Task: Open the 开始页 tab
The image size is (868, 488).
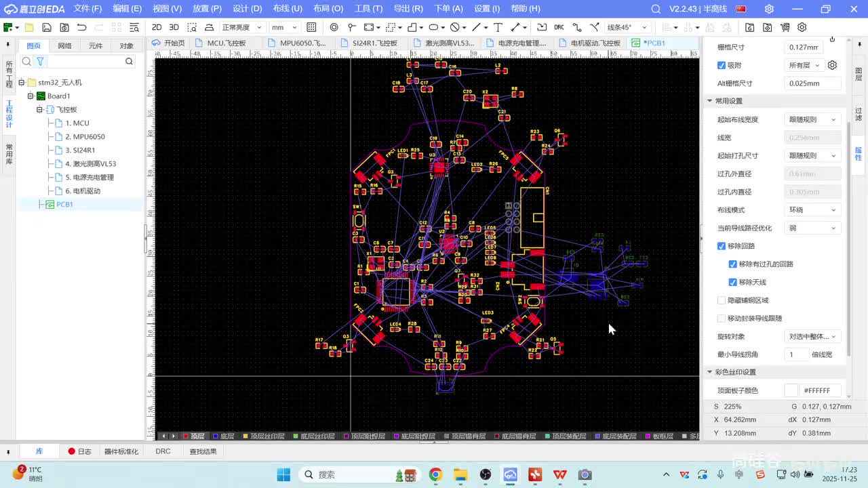Action: click(x=168, y=43)
